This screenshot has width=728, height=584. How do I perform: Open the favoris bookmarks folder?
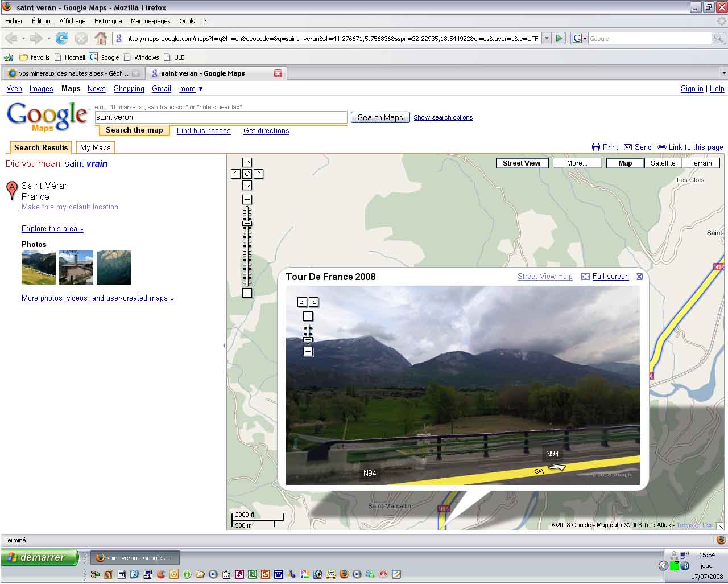35,57
